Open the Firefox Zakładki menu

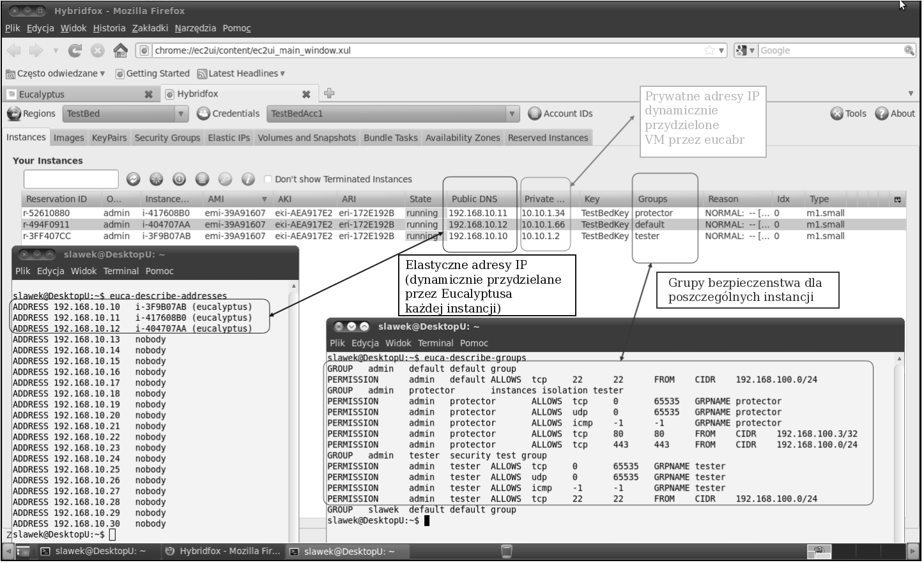click(150, 28)
